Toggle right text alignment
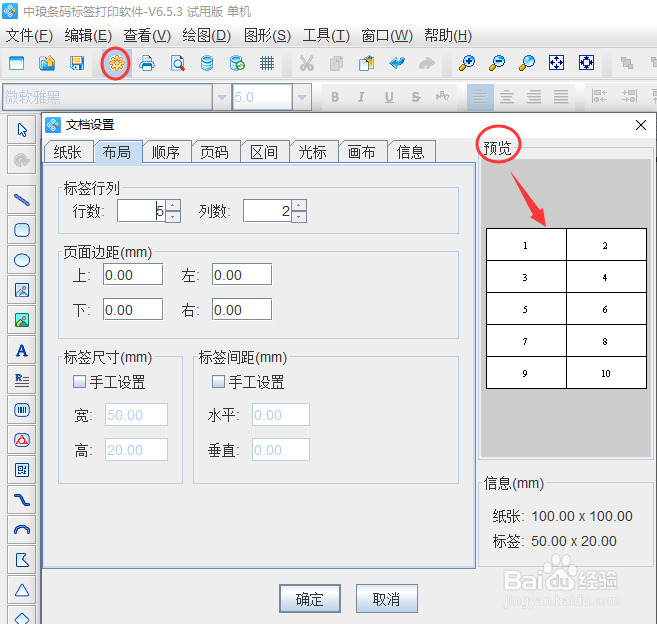657x624 pixels. pyautogui.click(x=534, y=97)
